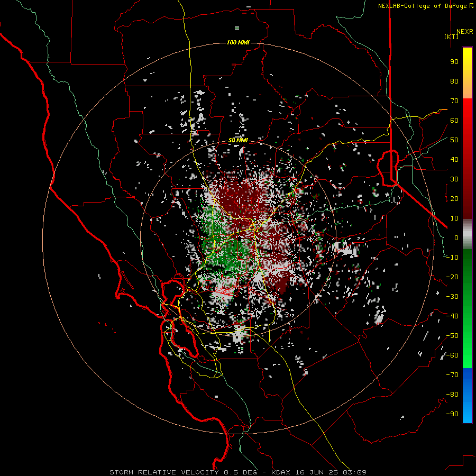Image resolution: width=476 pixels, height=476 pixels.
Task: Click the 40 value on the velocity scale
Action: pyautogui.click(x=454, y=160)
